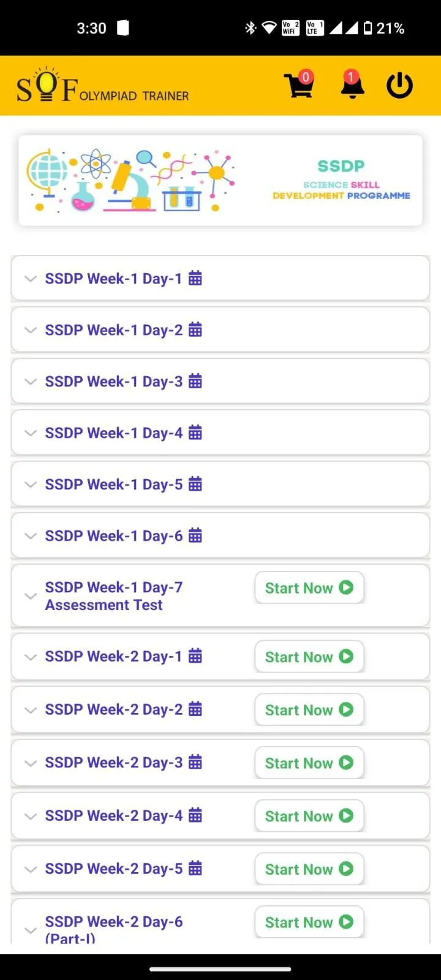The image size is (441, 980).
Task: Open calendar icon for Week-1 Day-6
Action: (195, 535)
